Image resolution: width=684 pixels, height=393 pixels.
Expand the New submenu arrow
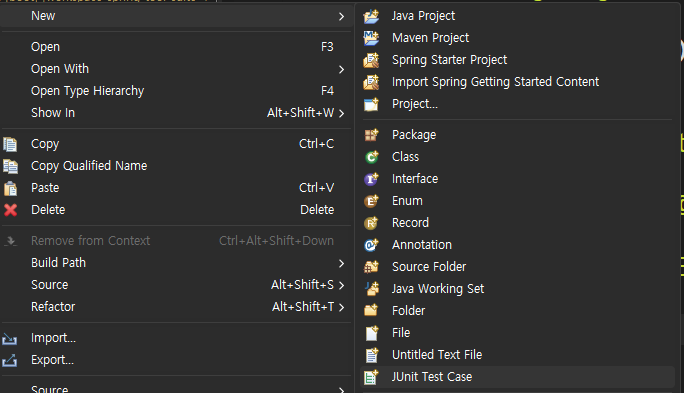point(342,17)
